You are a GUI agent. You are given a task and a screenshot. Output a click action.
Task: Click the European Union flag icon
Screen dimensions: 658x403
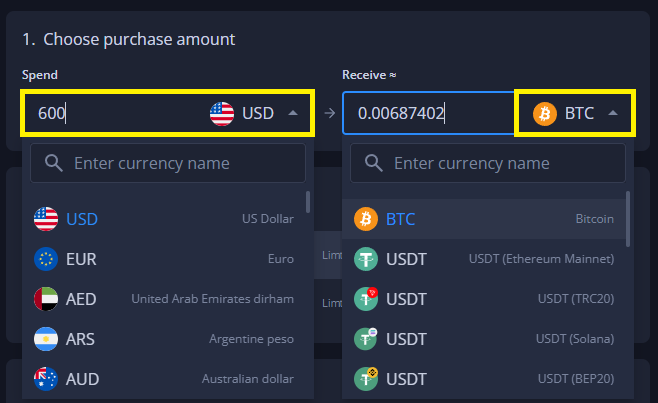point(46,259)
